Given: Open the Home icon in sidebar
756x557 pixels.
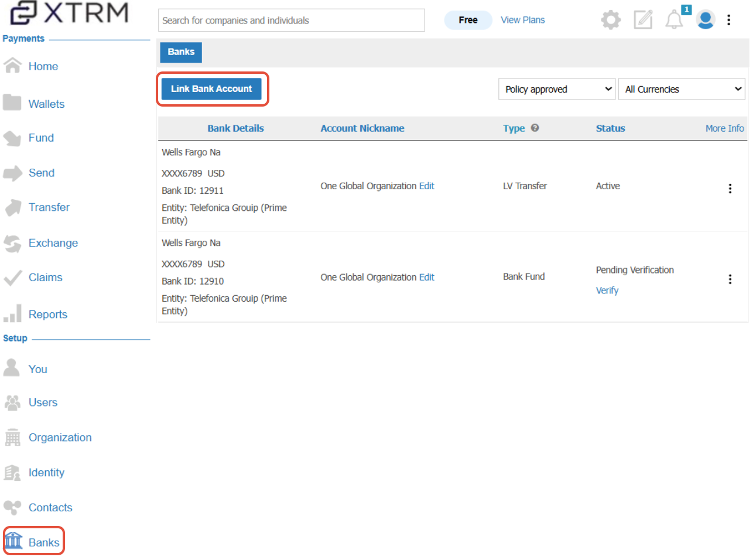Looking at the screenshot, I should point(12,66).
